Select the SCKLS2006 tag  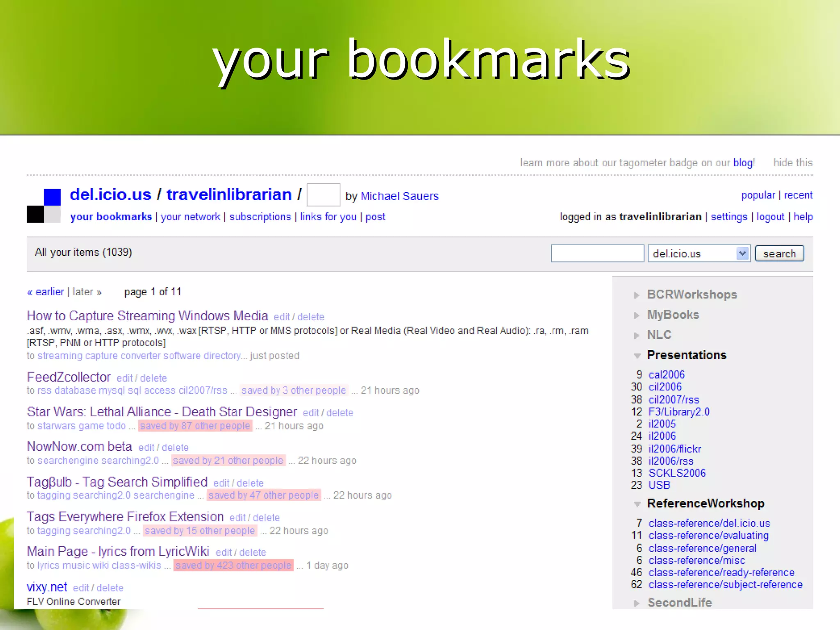pyautogui.click(x=677, y=473)
